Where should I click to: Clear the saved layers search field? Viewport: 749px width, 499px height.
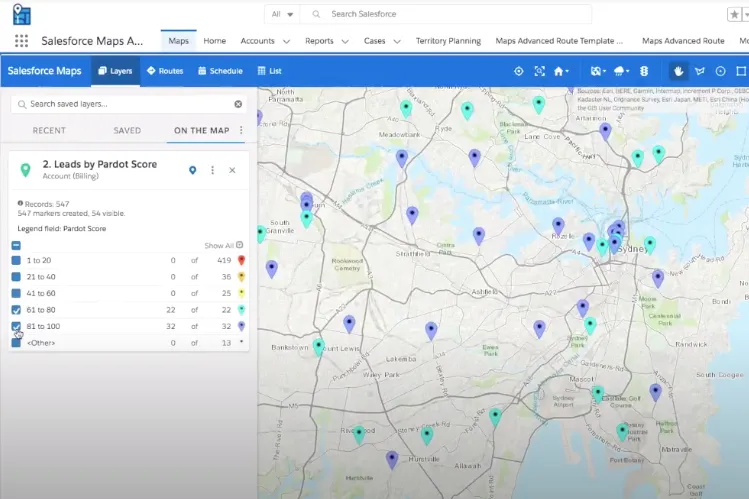238,104
